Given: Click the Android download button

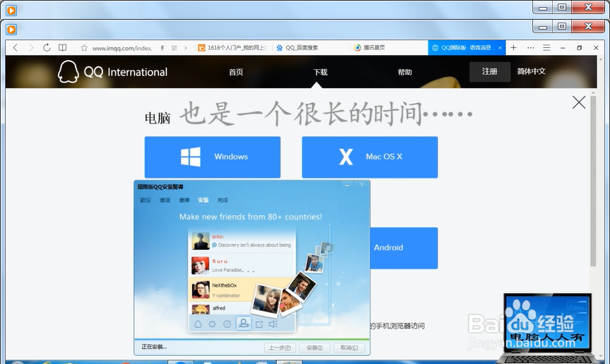Looking at the screenshot, I should (x=404, y=248).
